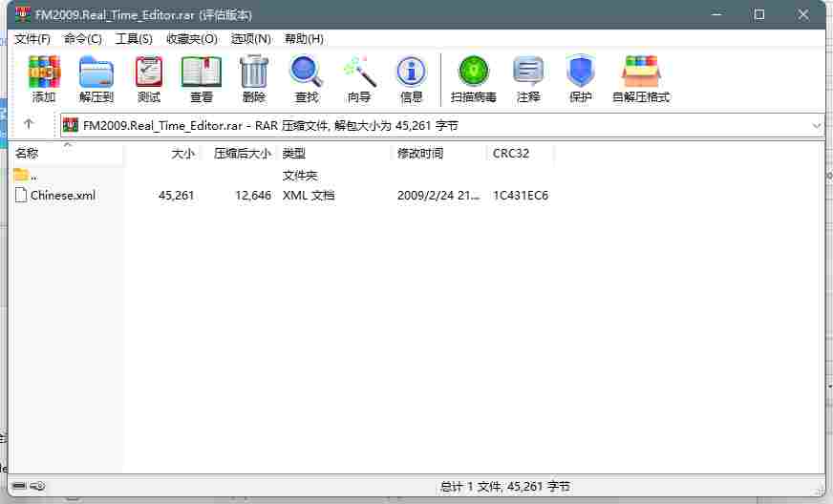The height and width of the screenshot is (504, 833).
Task: Open the Help (帮助) menu
Action: coord(304,39)
